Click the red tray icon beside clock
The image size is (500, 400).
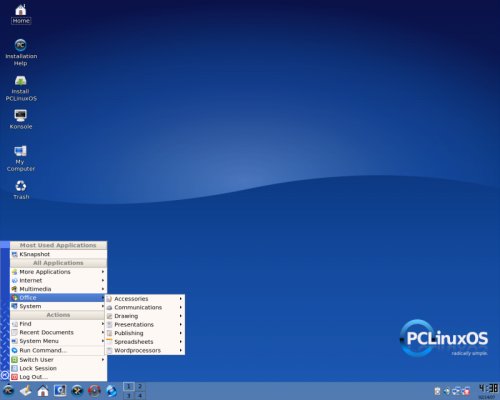(x=466, y=391)
